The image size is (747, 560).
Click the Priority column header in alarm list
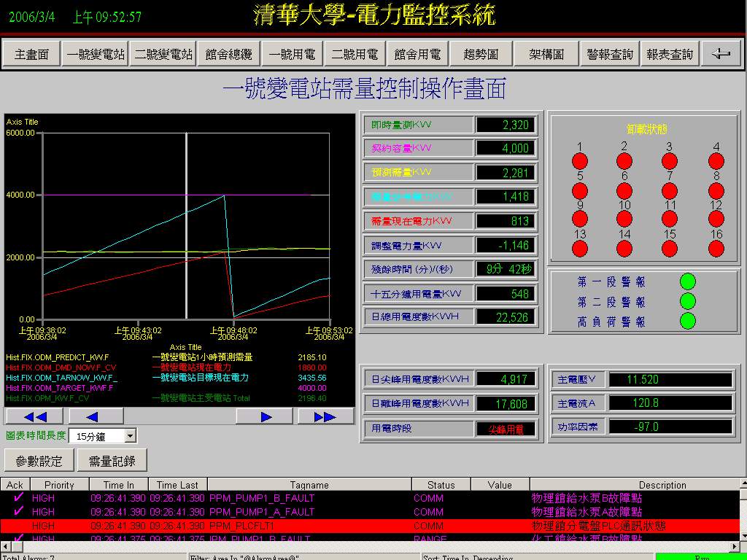(59, 485)
